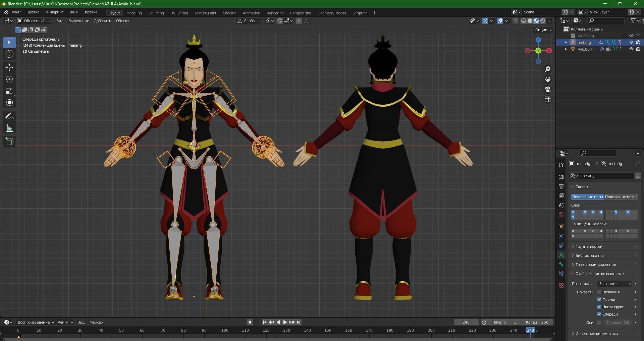Expand the Инверсная кинематика panel
This screenshot has width=644, height=341.
click(x=605, y=334)
